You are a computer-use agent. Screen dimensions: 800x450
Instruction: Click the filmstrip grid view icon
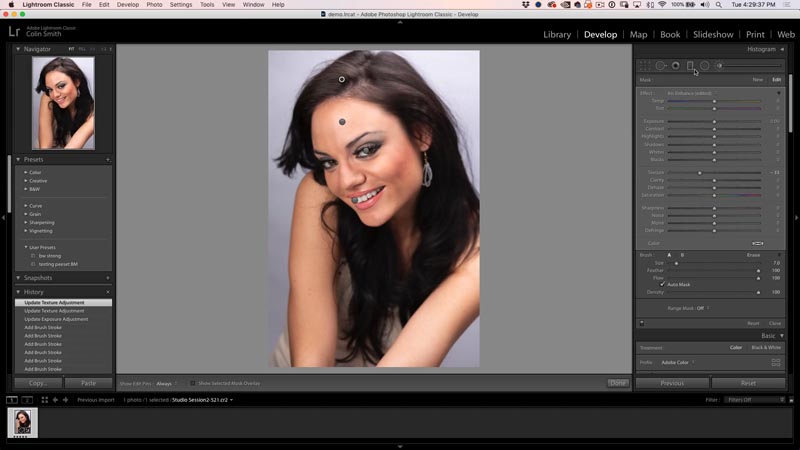[43, 400]
